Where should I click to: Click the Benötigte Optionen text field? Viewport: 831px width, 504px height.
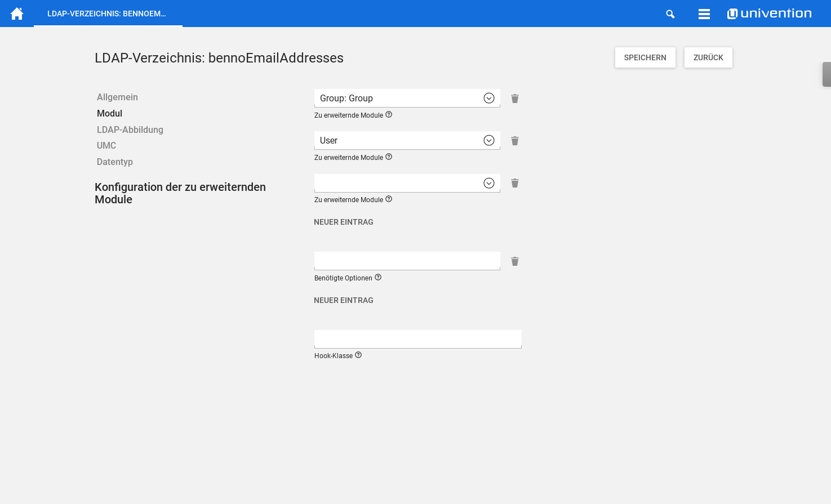[407, 261]
